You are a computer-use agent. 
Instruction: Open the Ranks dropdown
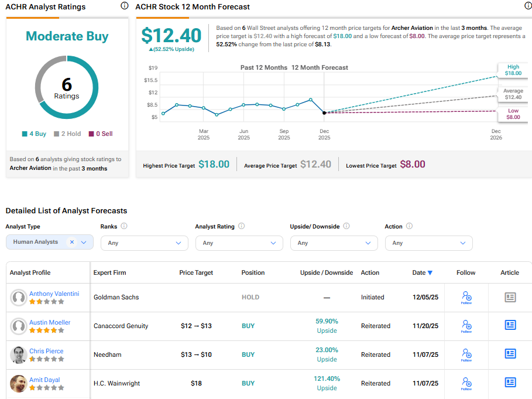[144, 243]
